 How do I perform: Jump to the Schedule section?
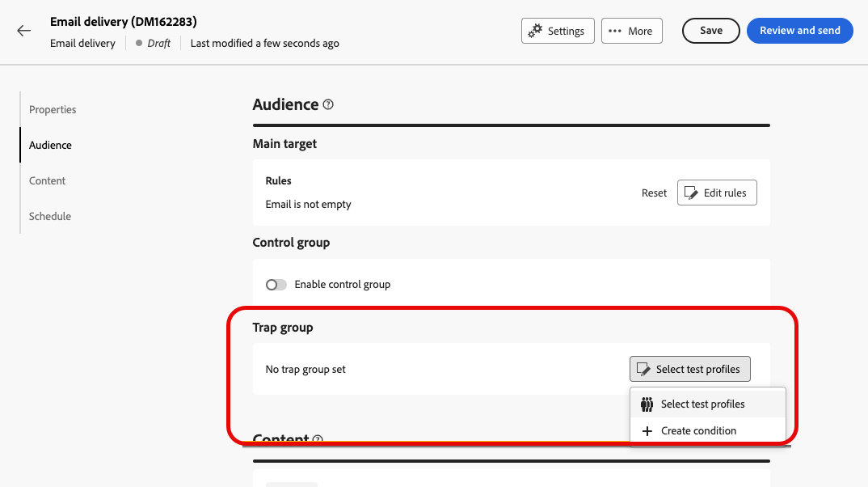pyautogui.click(x=50, y=216)
